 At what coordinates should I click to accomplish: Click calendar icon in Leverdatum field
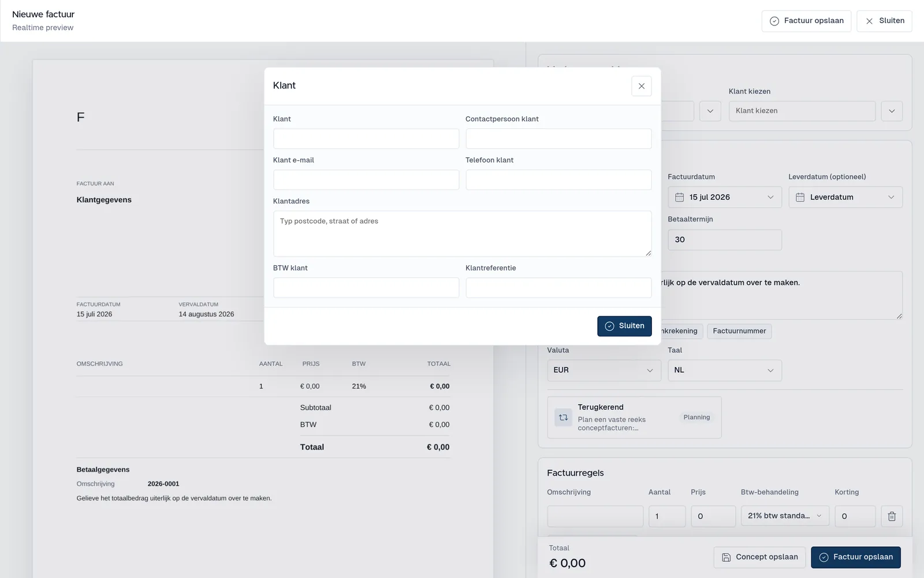[x=800, y=197]
